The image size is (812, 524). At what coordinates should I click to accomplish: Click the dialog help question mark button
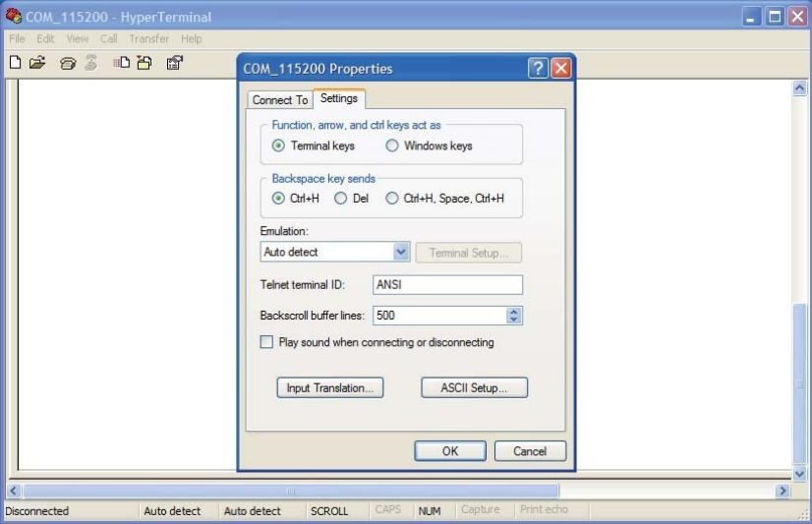click(538, 68)
